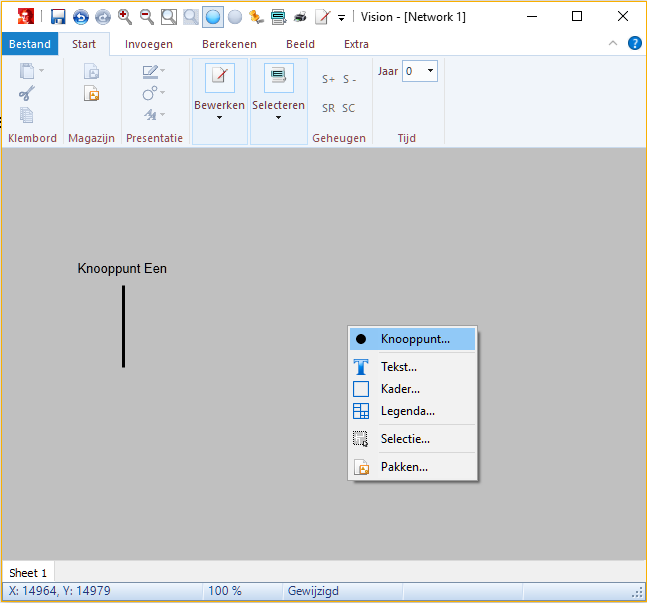
Task: Open the Jaar year dropdown
Action: click(x=430, y=71)
